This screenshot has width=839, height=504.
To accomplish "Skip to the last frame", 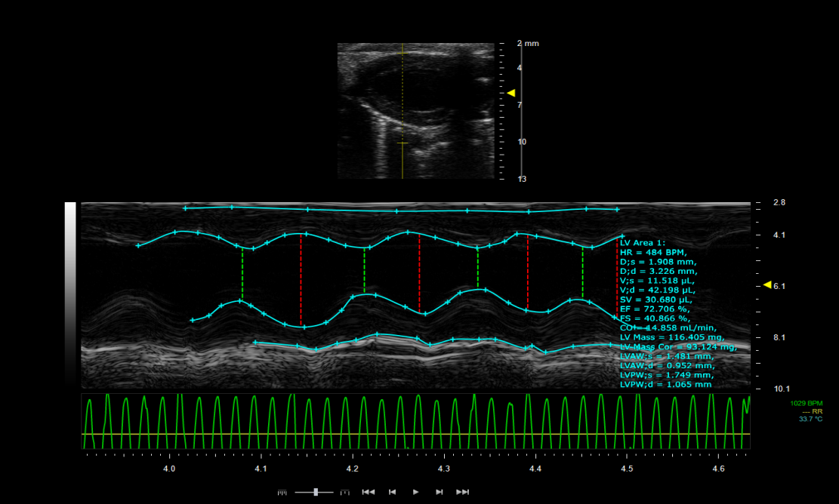I will [x=463, y=492].
